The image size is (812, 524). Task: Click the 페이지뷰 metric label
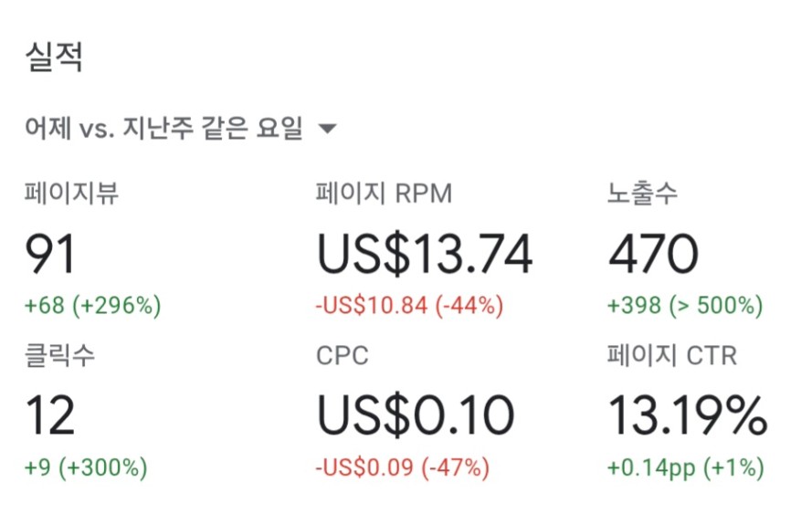(72, 194)
